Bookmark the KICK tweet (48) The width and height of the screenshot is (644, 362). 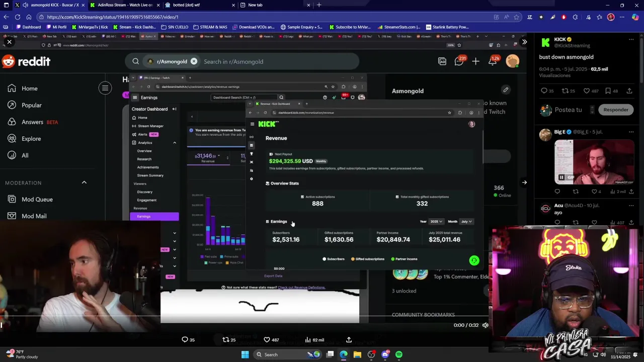(611, 91)
